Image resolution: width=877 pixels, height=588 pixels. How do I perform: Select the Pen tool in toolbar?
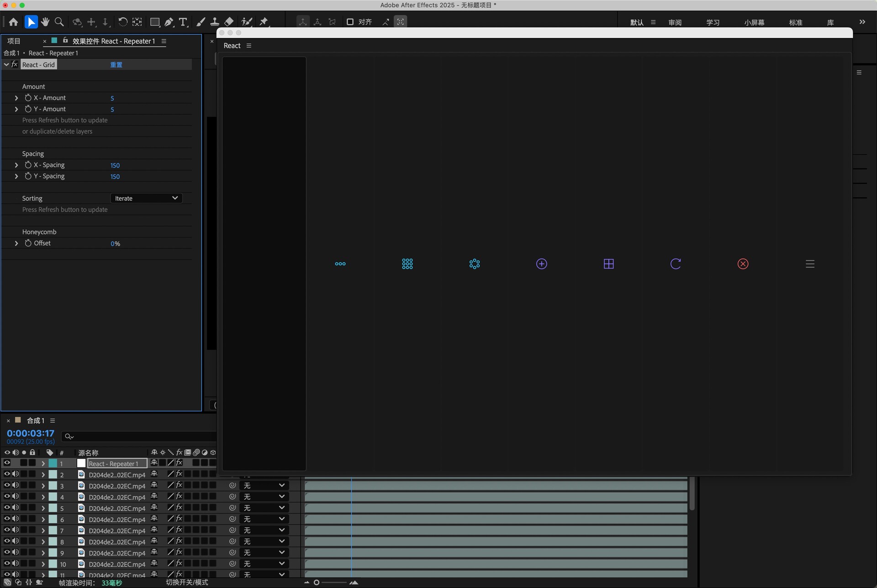169,22
